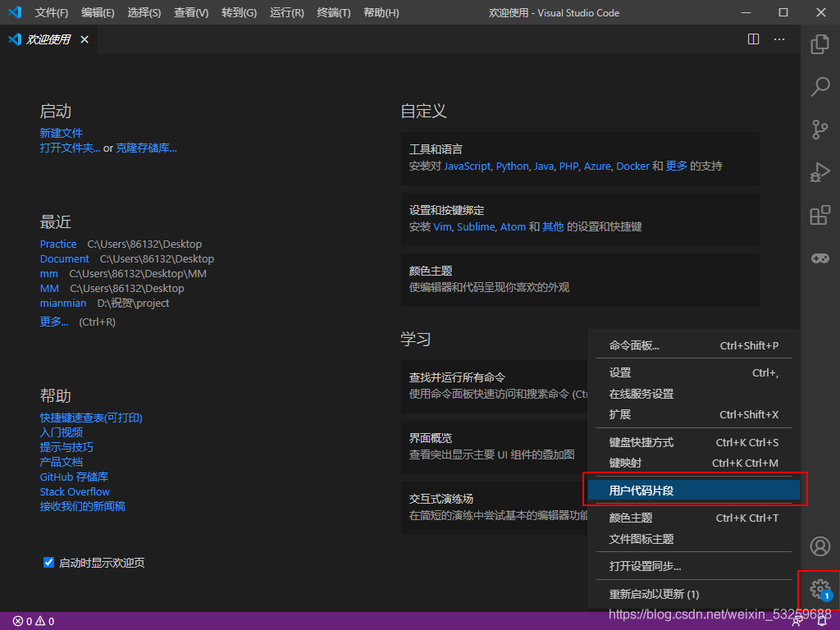
Task: Choose 打开设置同步... menu entry
Action: pyautogui.click(x=694, y=566)
